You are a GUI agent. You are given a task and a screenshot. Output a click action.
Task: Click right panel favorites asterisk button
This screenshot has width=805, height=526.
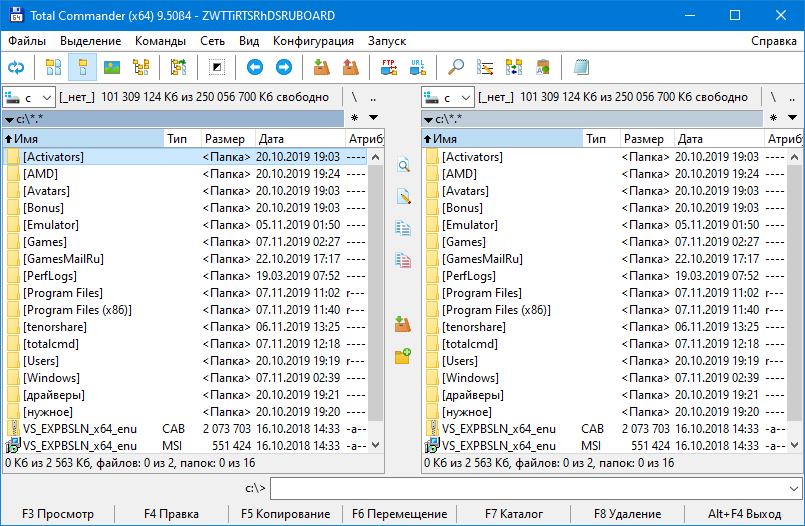[x=773, y=118]
